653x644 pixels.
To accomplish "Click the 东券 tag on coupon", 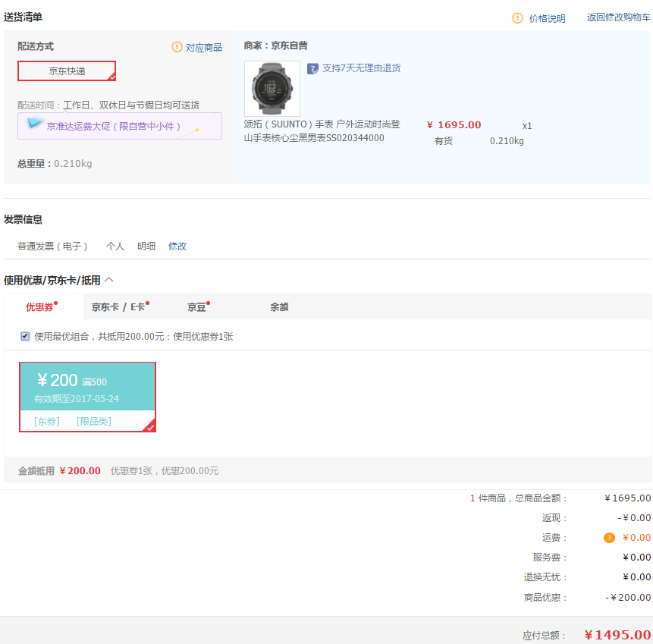I will tap(47, 422).
